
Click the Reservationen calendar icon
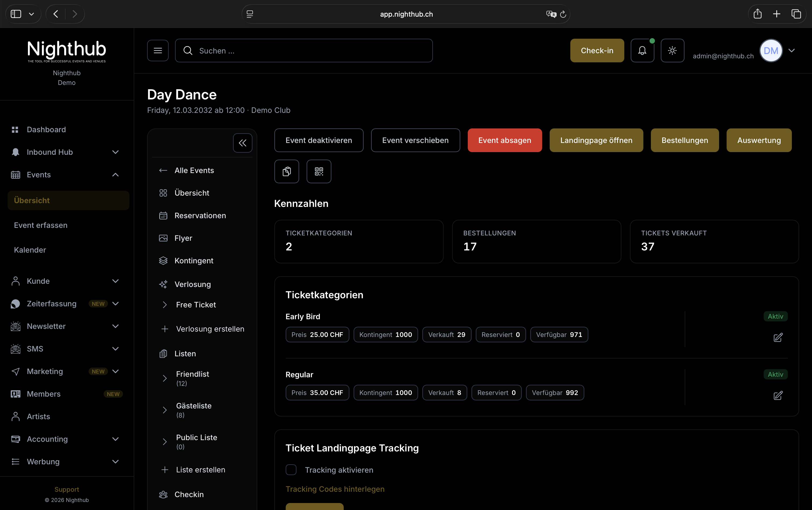(x=163, y=216)
